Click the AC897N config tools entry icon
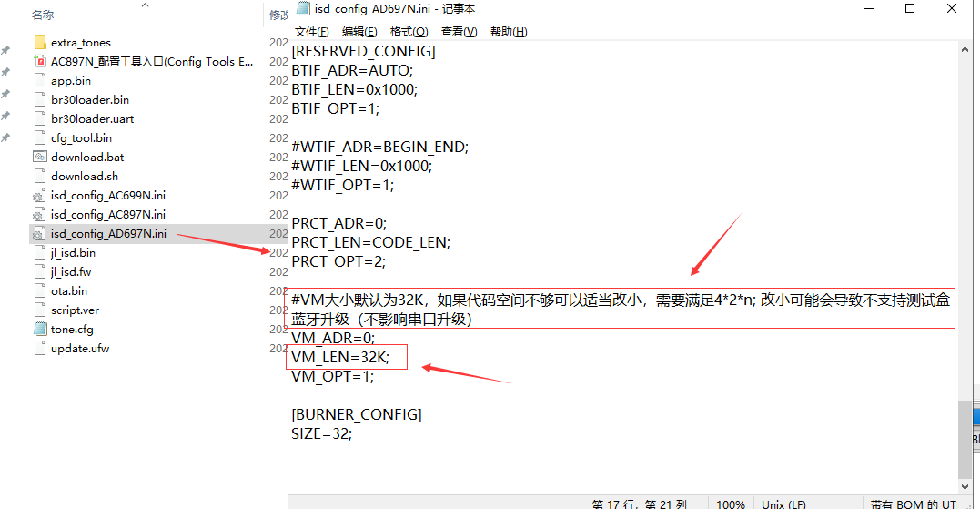The height and width of the screenshot is (509, 980). coord(40,61)
